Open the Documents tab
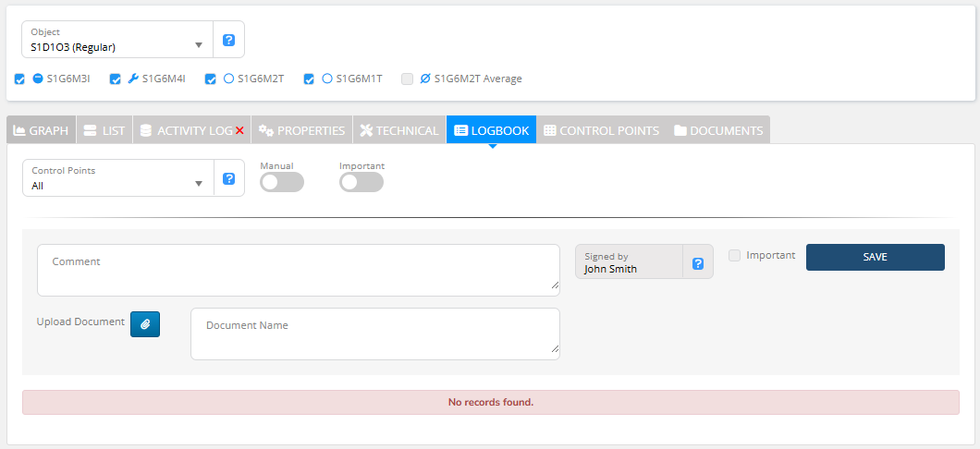This screenshot has height=449, width=980. tap(718, 130)
